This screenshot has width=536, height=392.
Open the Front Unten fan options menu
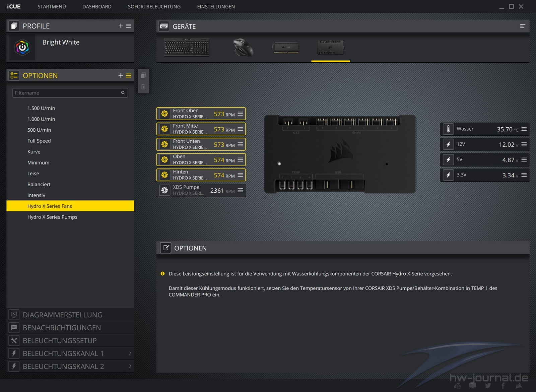pos(240,144)
